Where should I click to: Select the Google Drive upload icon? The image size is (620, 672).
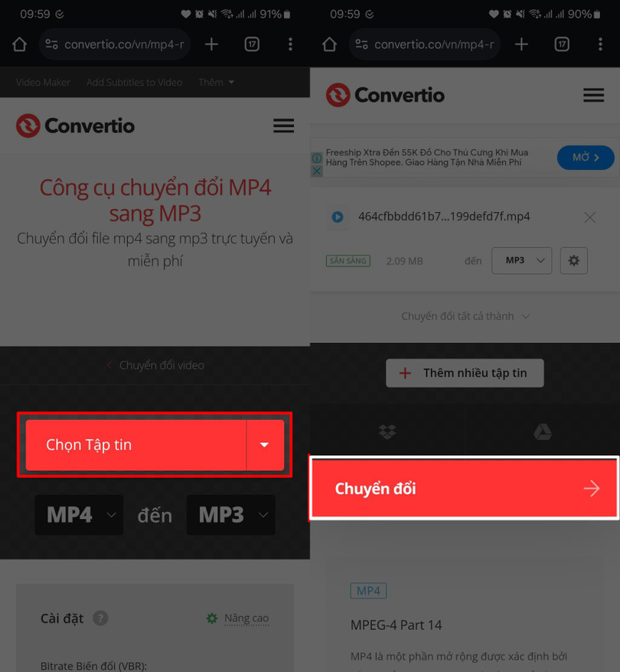[543, 432]
